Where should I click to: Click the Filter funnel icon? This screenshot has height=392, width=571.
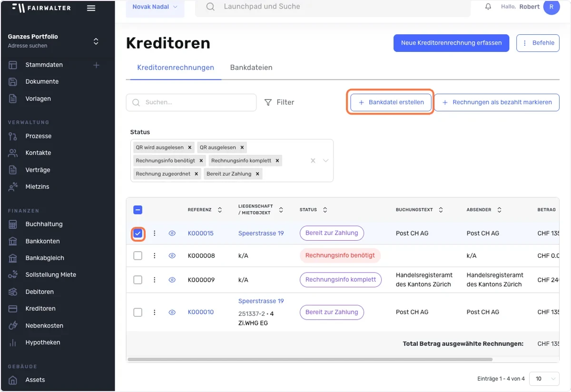click(268, 102)
